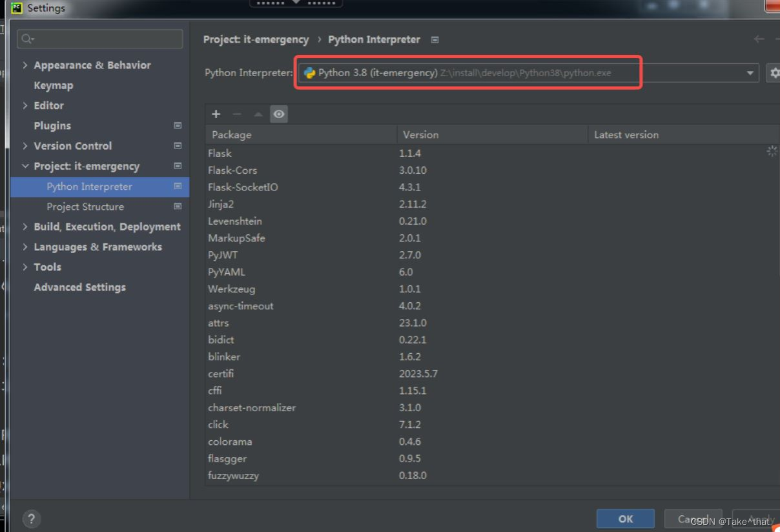Select the PyYAML package row
The image size is (780, 532).
pyautogui.click(x=493, y=272)
